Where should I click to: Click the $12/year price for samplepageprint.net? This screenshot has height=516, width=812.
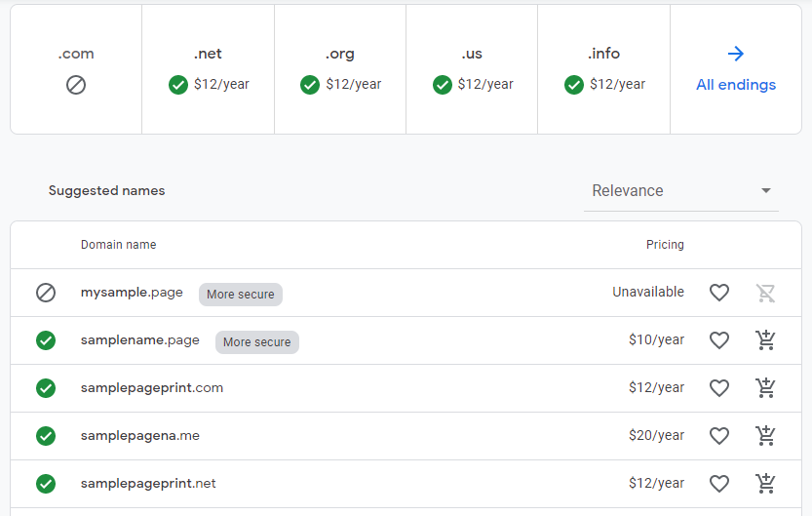pos(656,483)
